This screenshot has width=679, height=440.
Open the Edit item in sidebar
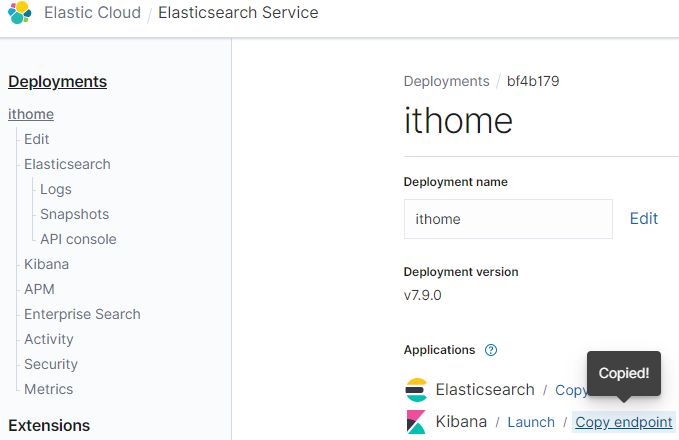click(37, 139)
